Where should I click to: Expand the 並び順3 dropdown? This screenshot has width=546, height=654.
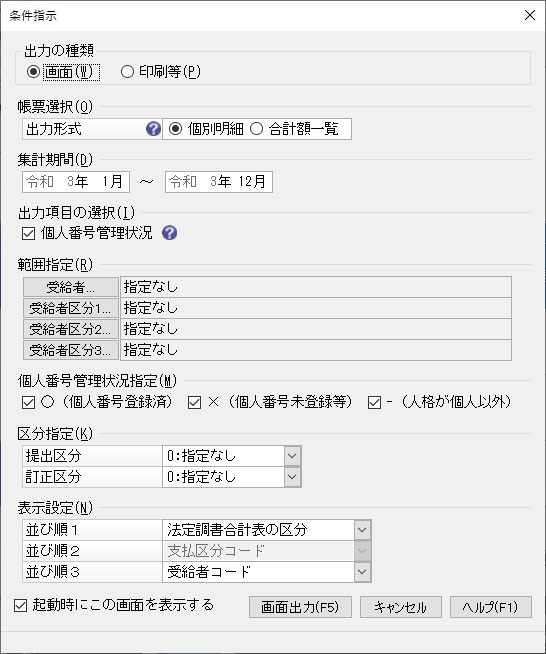point(362,572)
